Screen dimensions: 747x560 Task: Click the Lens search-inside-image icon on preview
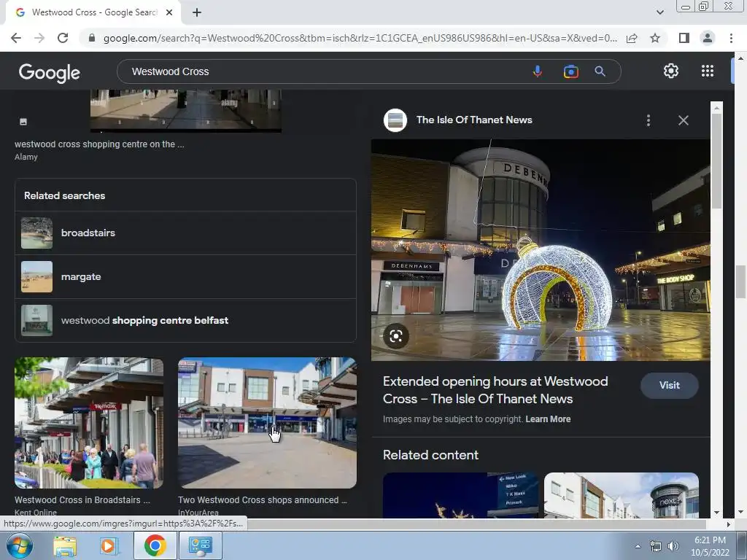click(x=396, y=336)
